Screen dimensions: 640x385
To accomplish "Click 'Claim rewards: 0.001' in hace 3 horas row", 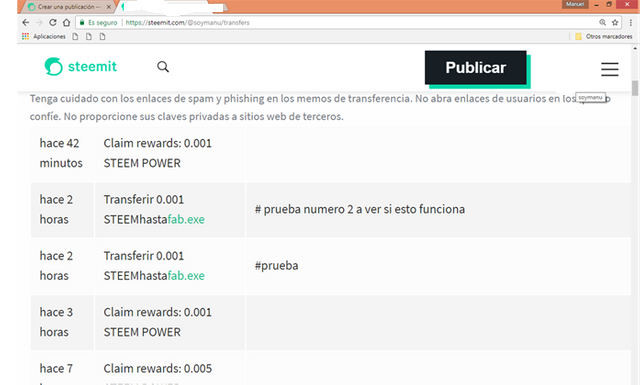I will (x=158, y=312).
